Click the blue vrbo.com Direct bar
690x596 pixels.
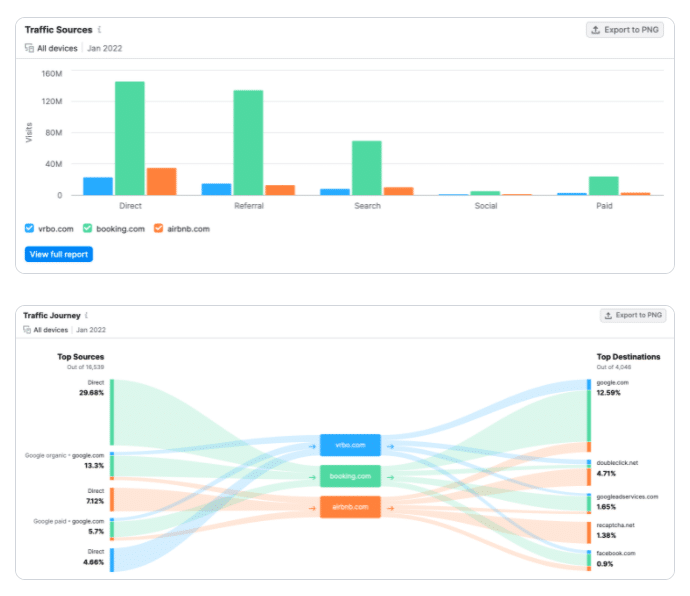pos(98,186)
